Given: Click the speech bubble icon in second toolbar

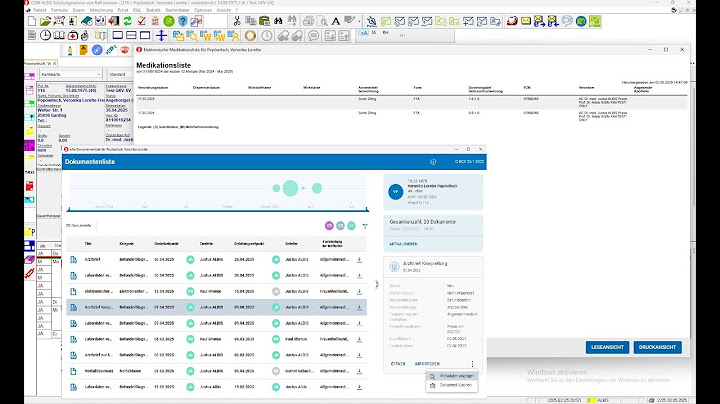Looking at the screenshot, I should pyautogui.click(x=314, y=35).
